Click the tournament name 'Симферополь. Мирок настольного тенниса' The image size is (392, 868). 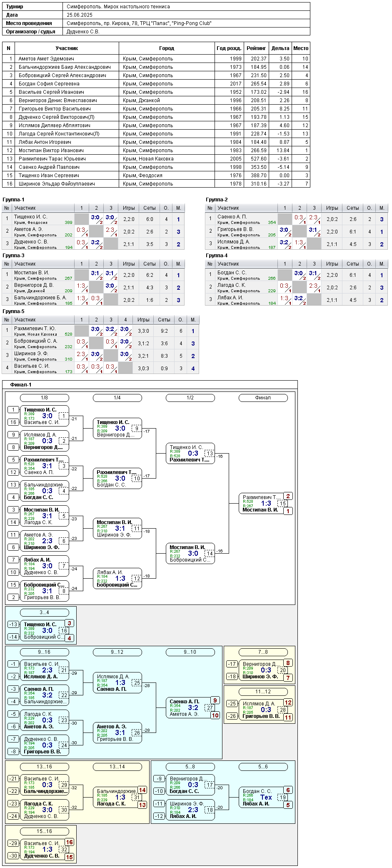point(118,7)
